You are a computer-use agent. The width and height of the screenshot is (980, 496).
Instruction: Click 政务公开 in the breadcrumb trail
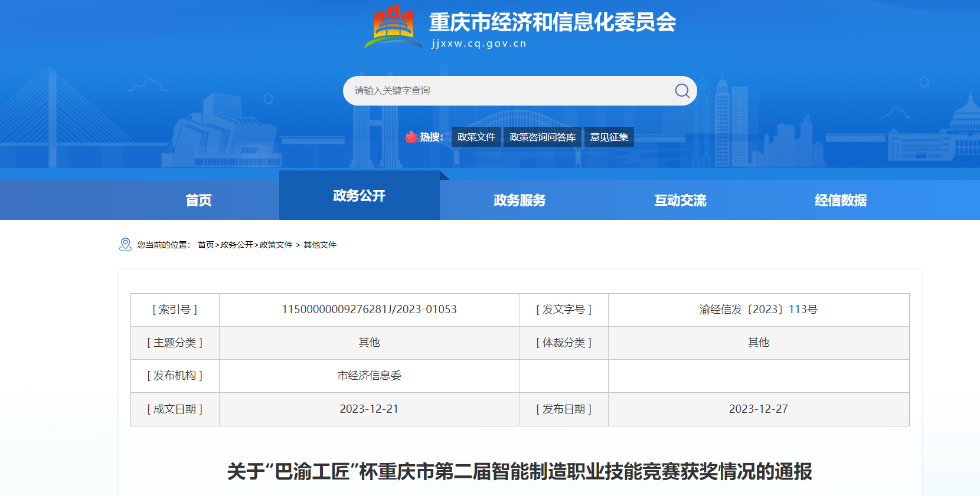[236, 245]
